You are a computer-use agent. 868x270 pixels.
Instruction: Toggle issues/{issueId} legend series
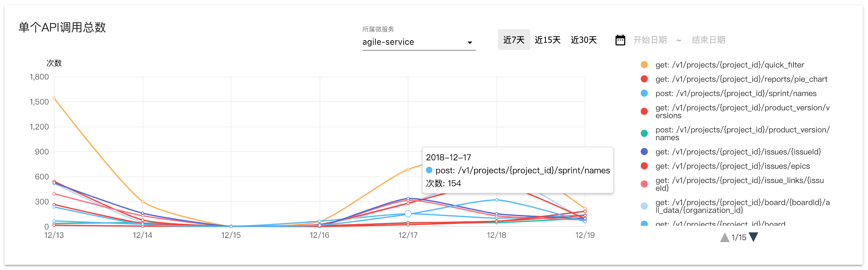738,152
